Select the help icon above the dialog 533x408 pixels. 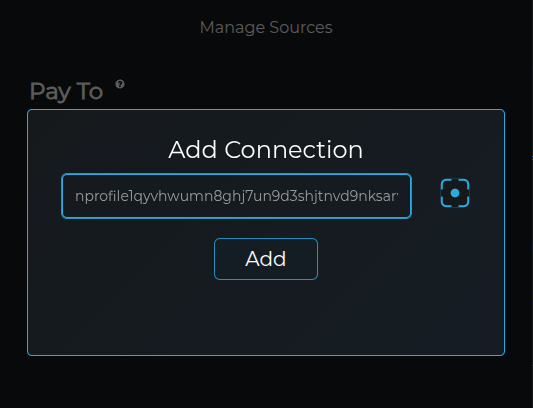[x=120, y=84]
